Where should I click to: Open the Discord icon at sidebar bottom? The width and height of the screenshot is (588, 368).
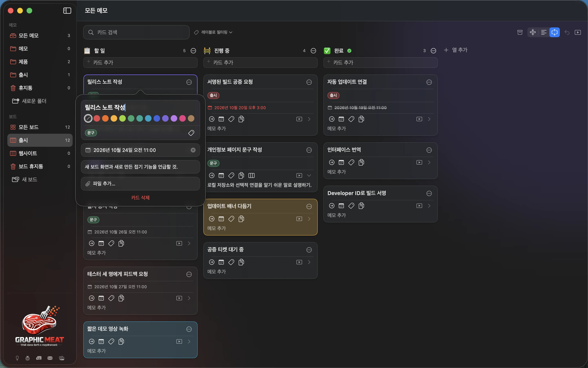click(x=39, y=358)
